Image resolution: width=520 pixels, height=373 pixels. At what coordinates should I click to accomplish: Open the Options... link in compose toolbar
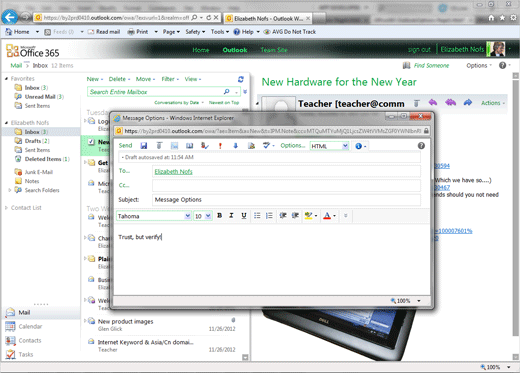(293, 146)
